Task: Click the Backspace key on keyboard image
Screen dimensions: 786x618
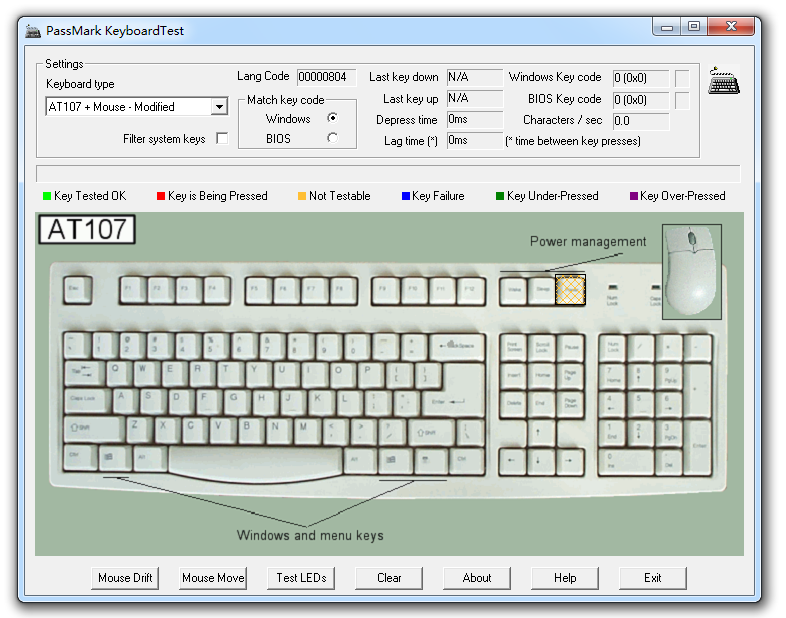Action: [456, 347]
